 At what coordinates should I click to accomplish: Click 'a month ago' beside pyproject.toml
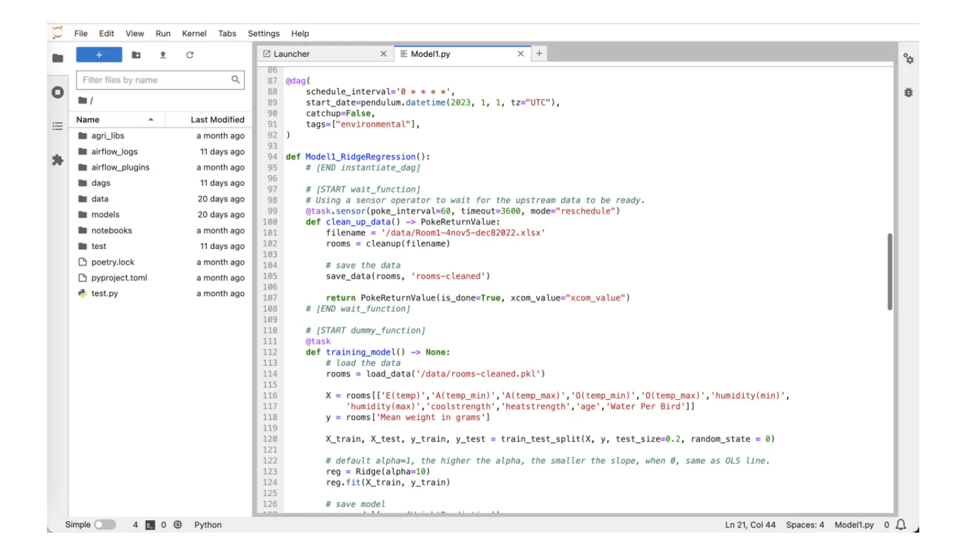coord(220,278)
